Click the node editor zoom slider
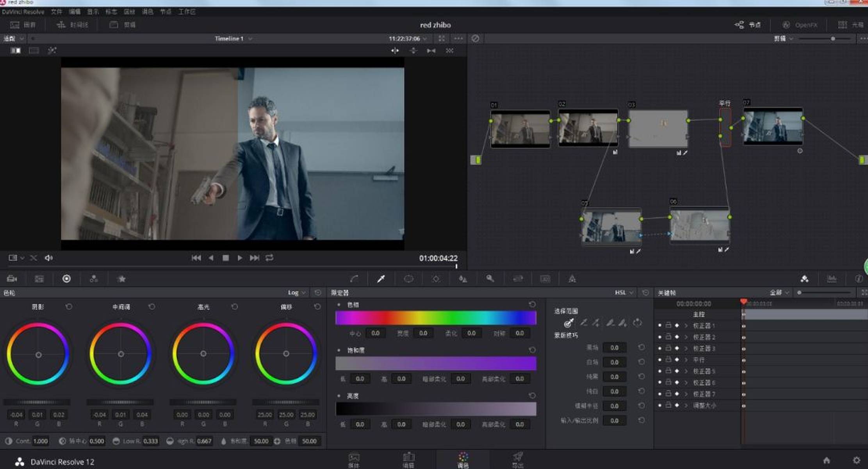The image size is (868, 469). tap(825, 38)
